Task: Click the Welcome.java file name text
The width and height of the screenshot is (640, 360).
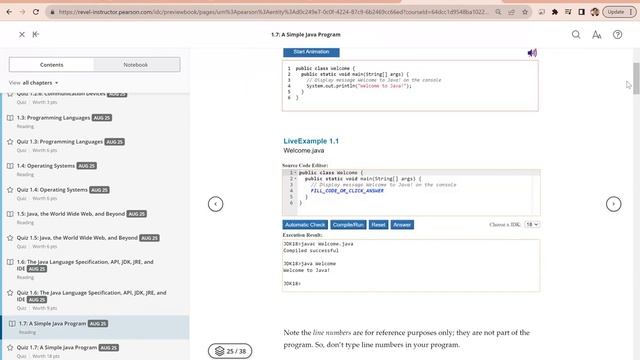Action: point(304,151)
